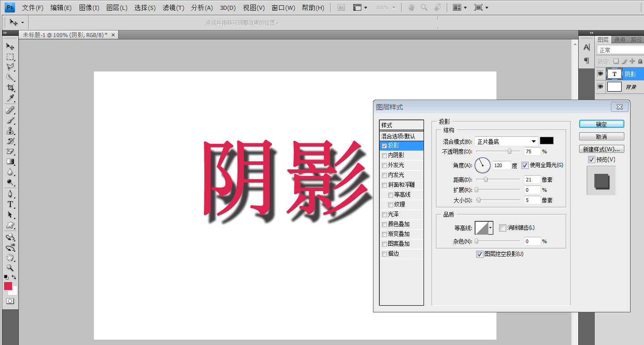644x345 pixels.
Task: Click the 新建样式(W)... button
Action: [x=602, y=149]
